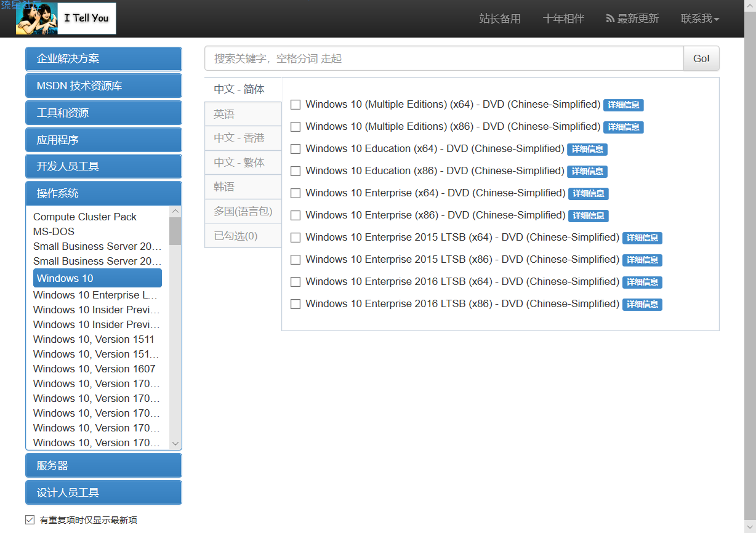The image size is (756, 533).
Task: Check Windows 10 Enterprise x64 checkbox
Action: pos(296,193)
